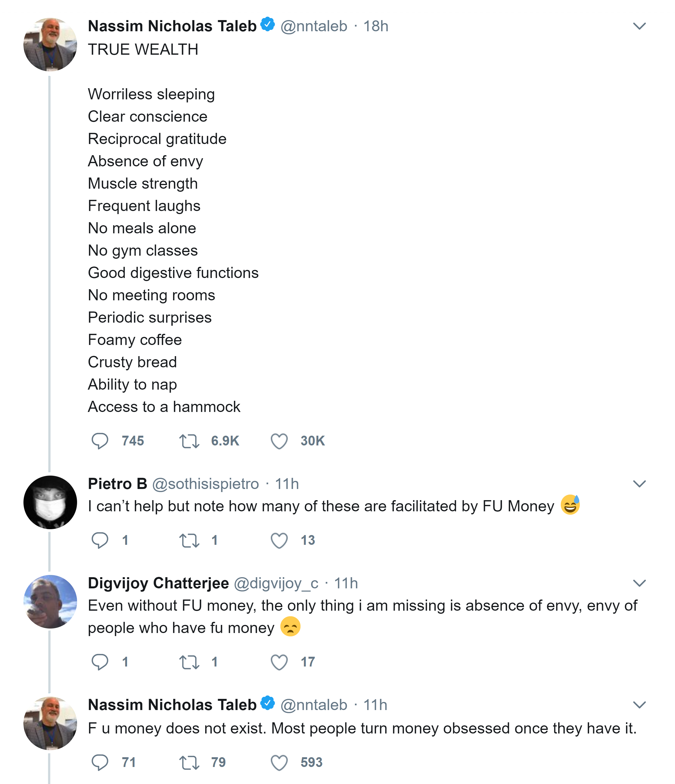Open chevron menu on Taleb's 11h reply
This screenshot has height=784, width=675.
pos(639,704)
